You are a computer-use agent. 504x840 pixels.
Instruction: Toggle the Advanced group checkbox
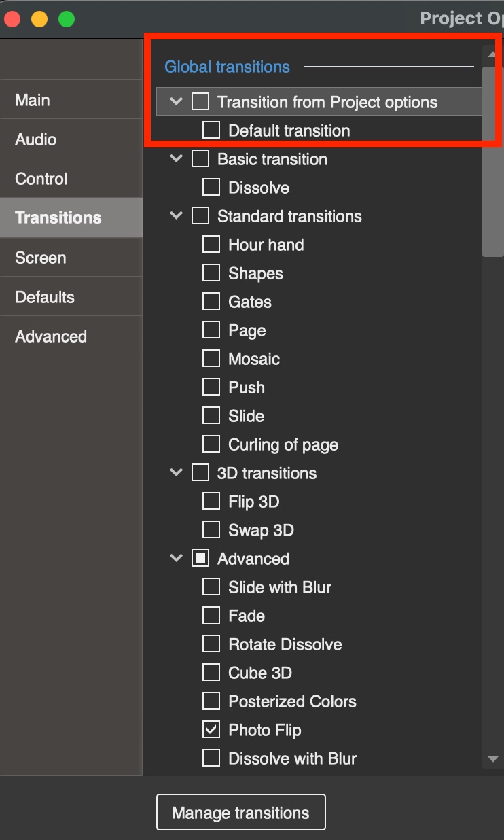click(x=200, y=559)
